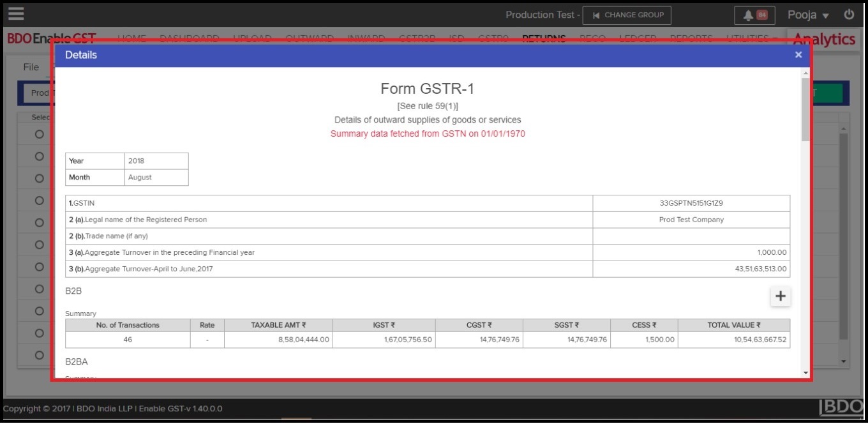Select the last visible radio button
This screenshot has height=424, width=868.
39,355
